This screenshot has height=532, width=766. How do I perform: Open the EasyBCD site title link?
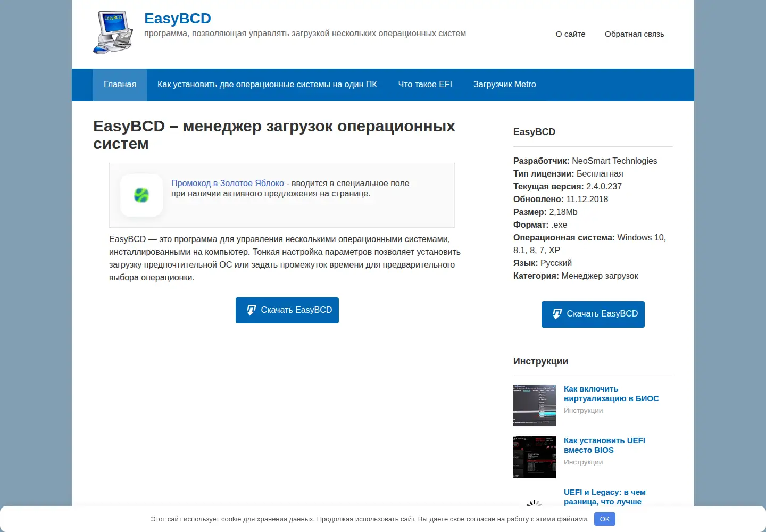178,18
